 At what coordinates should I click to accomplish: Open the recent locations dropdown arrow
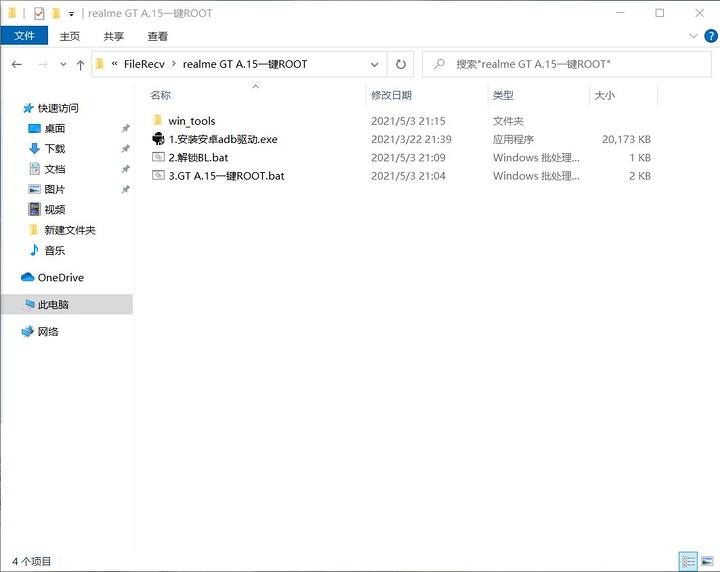pos(63,65)
